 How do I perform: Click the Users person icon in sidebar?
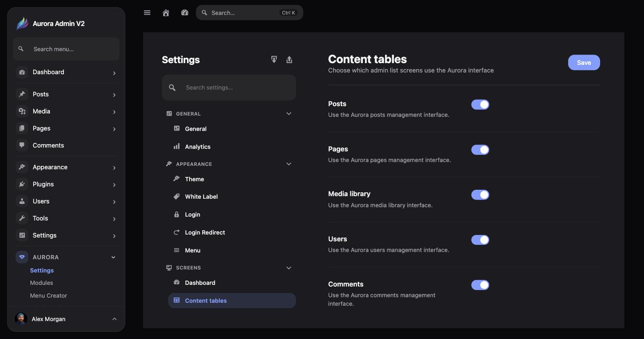click(x=22, y=201)
